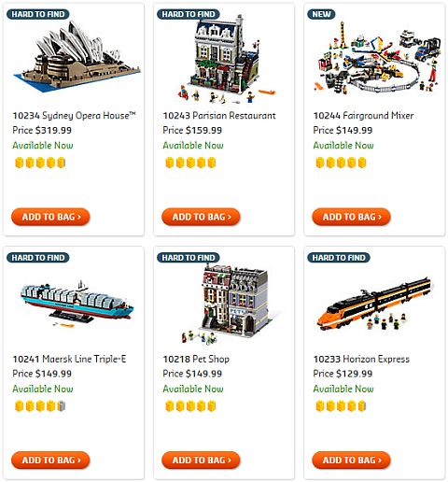Image resolution: width=448 pixels, height=482 pixels.
Task: Click the Parisian Restaurant brick rating icons
Action: (x=190, y=163)
